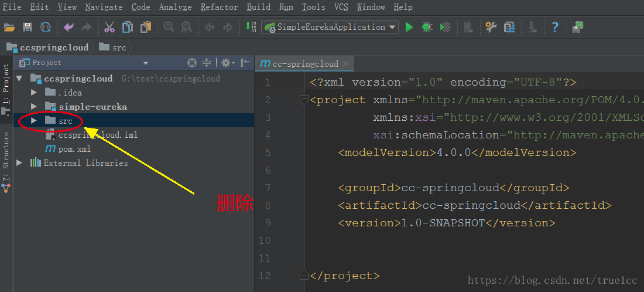Viewport: 644px width, 292px height.
Task: Click the Copy icon in toolbar
Action: 127,28
